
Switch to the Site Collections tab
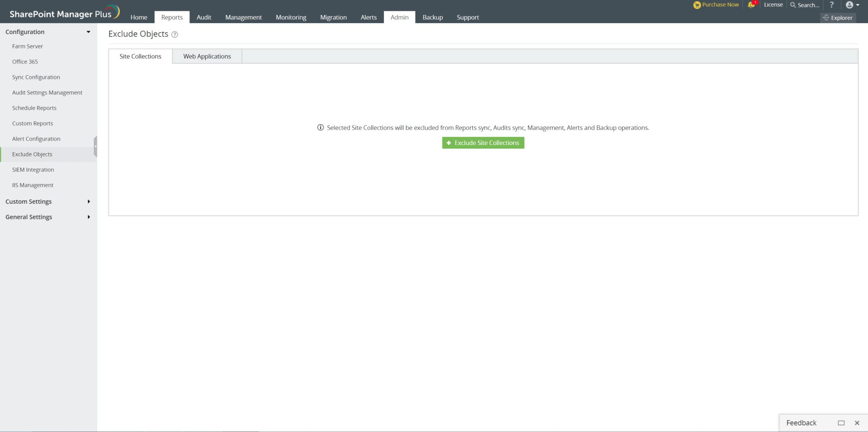[141, 56]
